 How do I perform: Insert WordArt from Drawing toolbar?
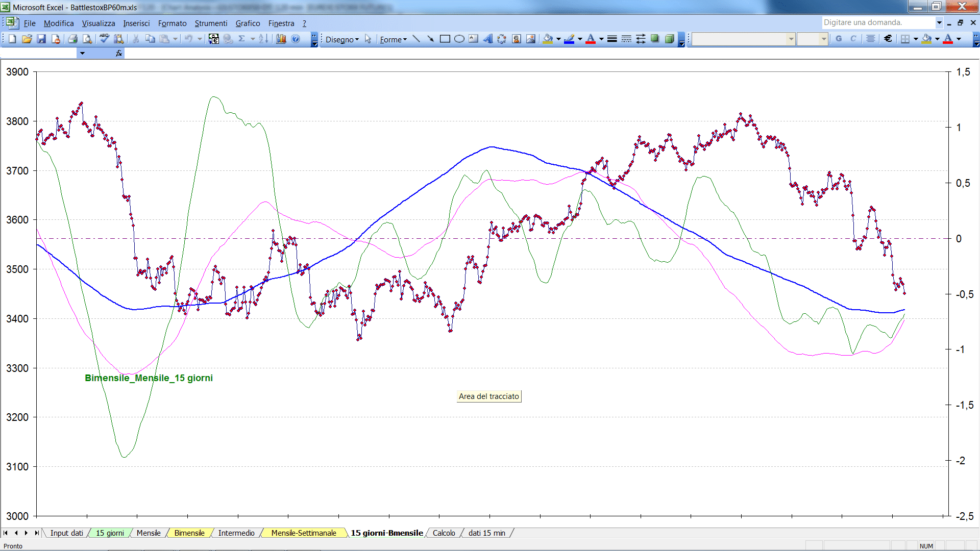click(x=488, y=39)
